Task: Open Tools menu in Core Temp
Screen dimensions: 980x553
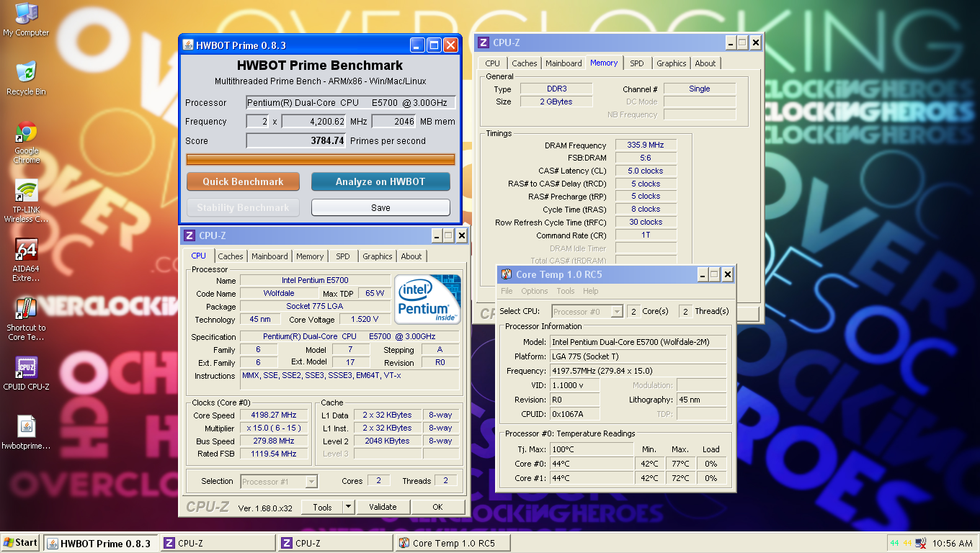Action: pos(566,291)
